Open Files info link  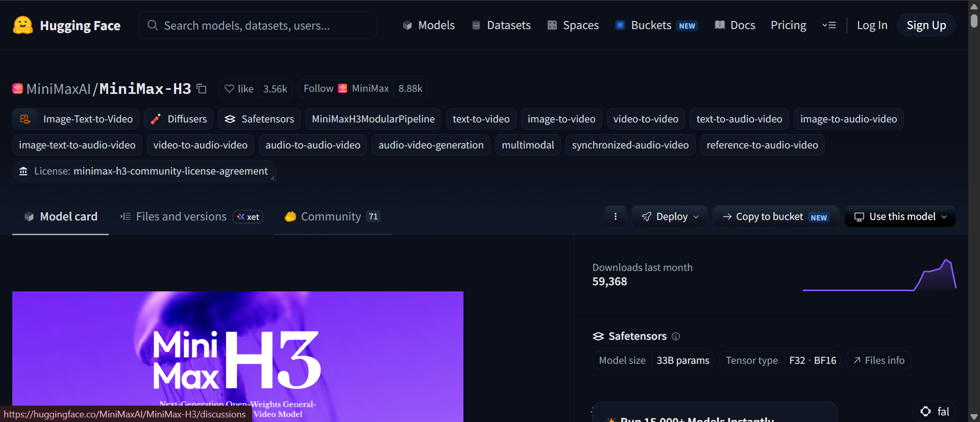point(878,360)
